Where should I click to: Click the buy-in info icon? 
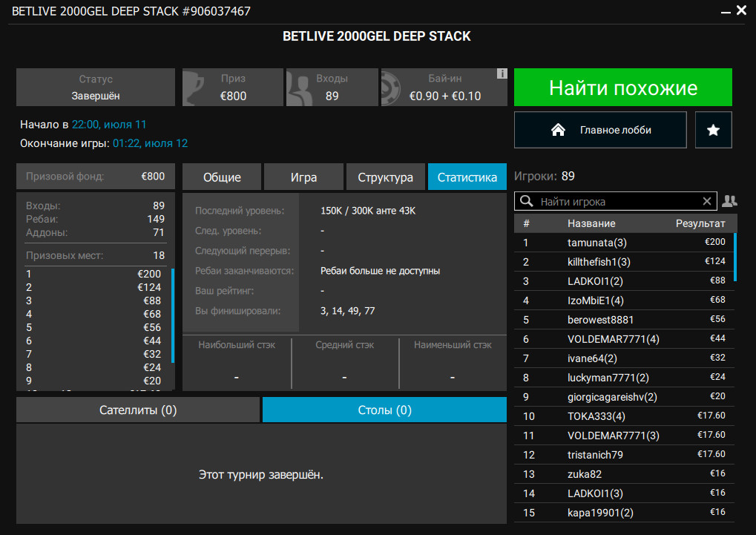coord(502,73)
